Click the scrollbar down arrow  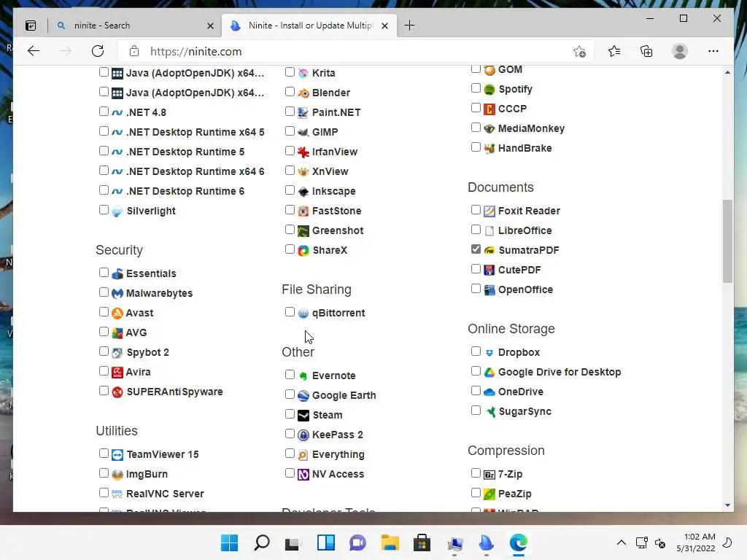(727, 505)
